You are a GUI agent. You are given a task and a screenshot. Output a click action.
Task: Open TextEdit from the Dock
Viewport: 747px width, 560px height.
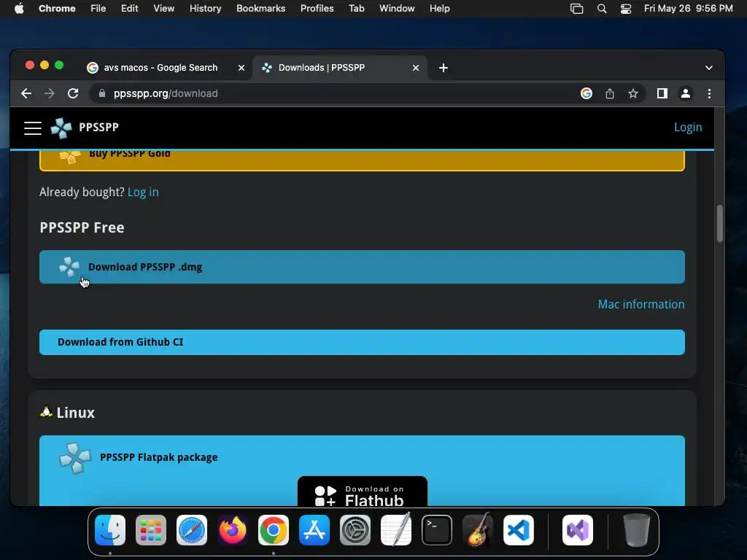[396, 529]
